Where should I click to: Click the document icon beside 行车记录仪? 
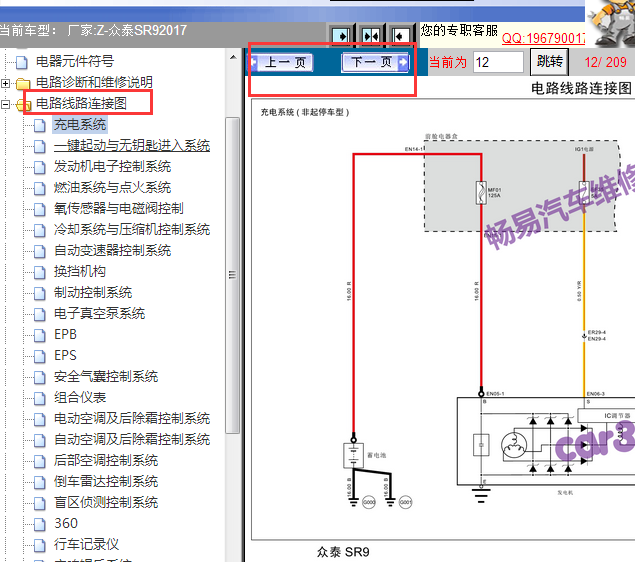pos(40,546)
